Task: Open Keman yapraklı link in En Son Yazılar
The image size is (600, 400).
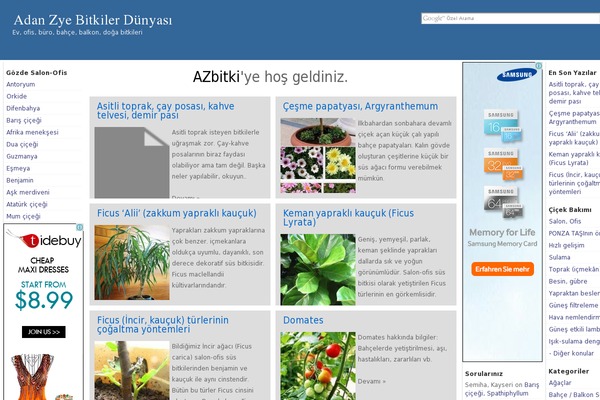Action: 573,158
